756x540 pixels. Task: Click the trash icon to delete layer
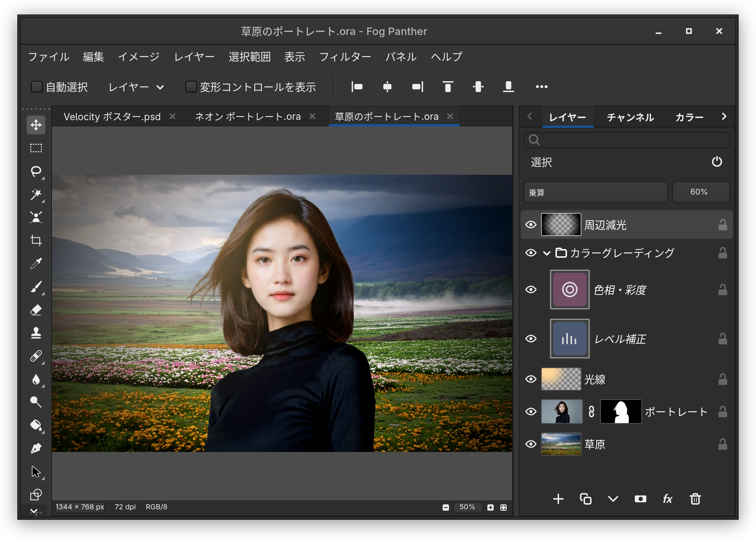click(695, 499)
